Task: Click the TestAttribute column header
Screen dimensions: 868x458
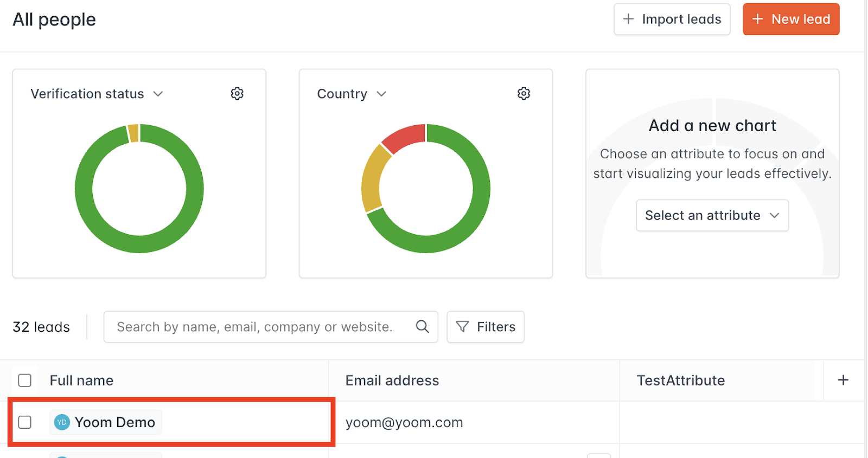Action: pyautogui.click(x=680, y=380)
